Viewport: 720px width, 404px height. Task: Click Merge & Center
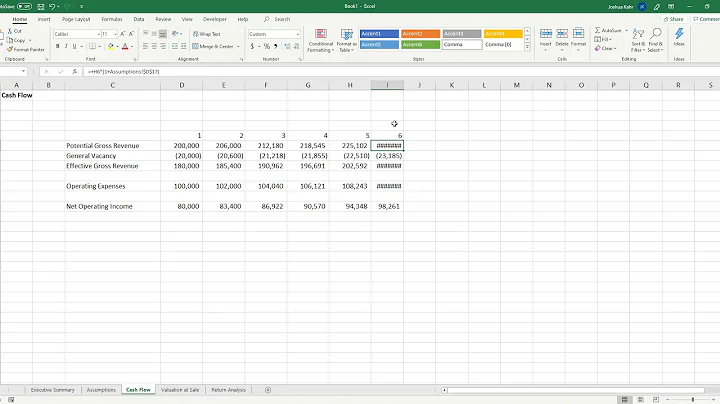pos(213,46)
